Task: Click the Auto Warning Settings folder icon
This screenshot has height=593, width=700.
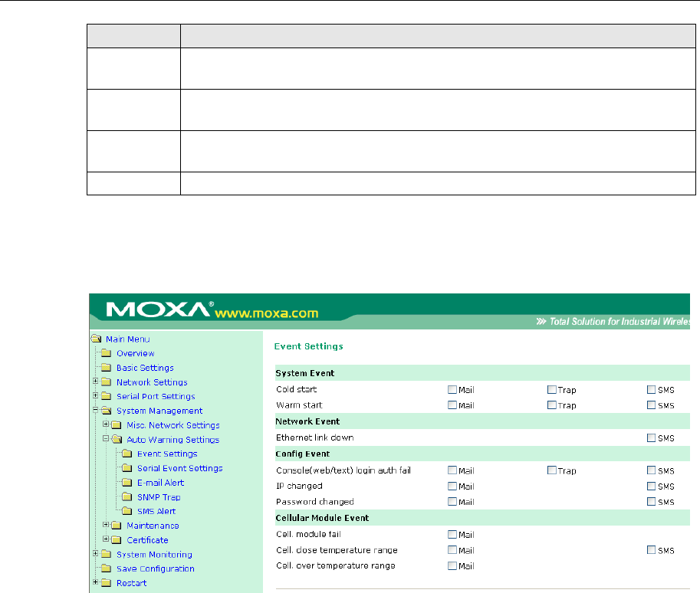Action: click(117, 440)
